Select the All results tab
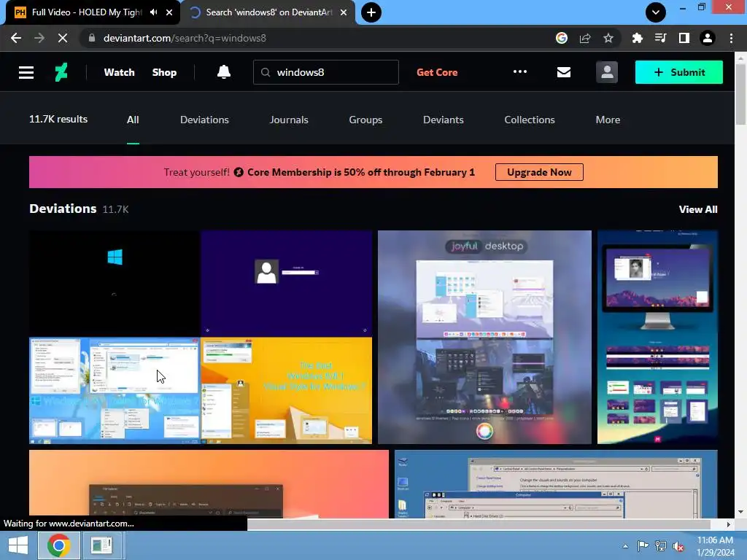Screen dimensions: 747x560 133,120
